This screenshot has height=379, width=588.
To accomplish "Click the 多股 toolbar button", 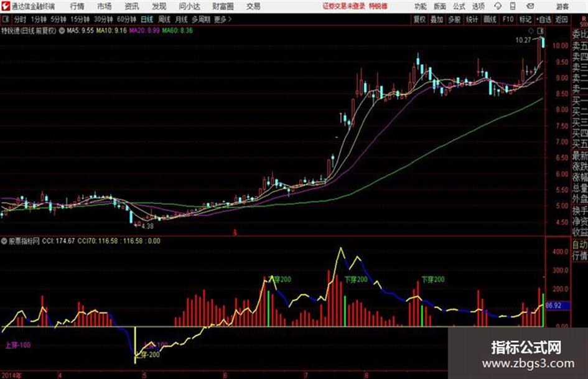I will 454,19.
